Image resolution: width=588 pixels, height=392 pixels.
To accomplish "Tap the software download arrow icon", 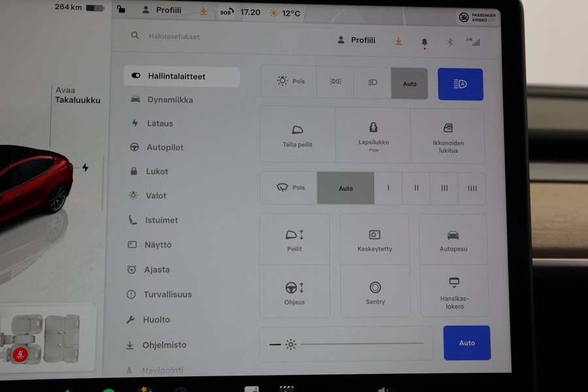I will [398, 41].
